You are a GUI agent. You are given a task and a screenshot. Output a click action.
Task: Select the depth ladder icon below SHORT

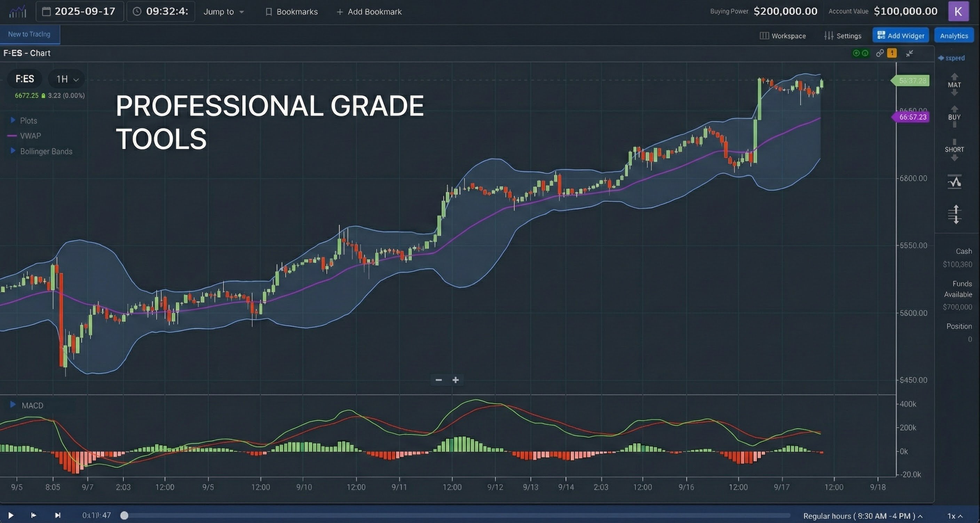pos(955,214)
